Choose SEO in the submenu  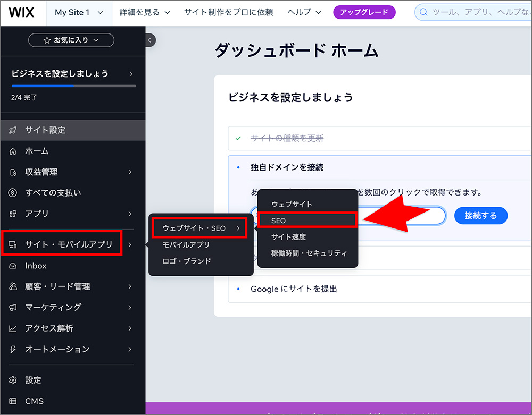pyautogui.click(x=307, y=220)
